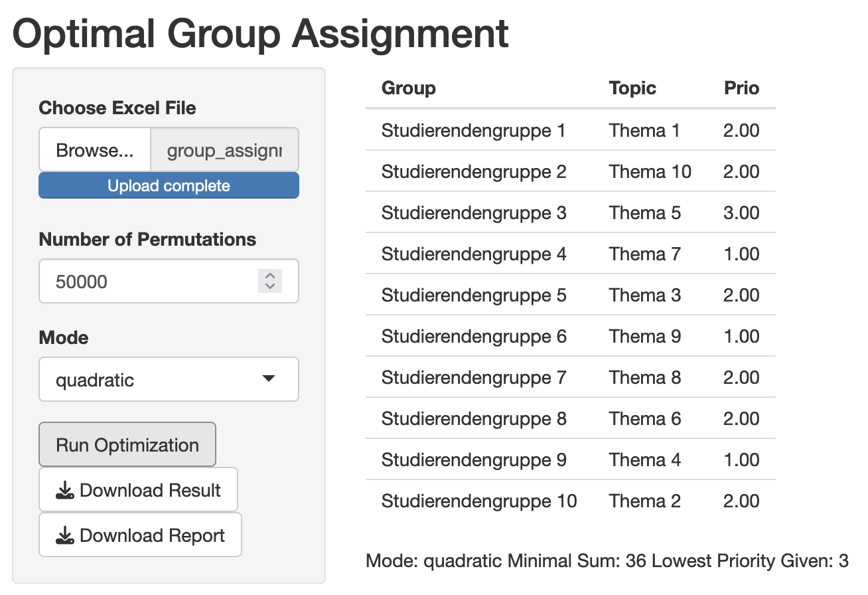The height and width of the screenshot is (595, 868).
Task: Click the Run Optimization button
Action: pos(127,445)
